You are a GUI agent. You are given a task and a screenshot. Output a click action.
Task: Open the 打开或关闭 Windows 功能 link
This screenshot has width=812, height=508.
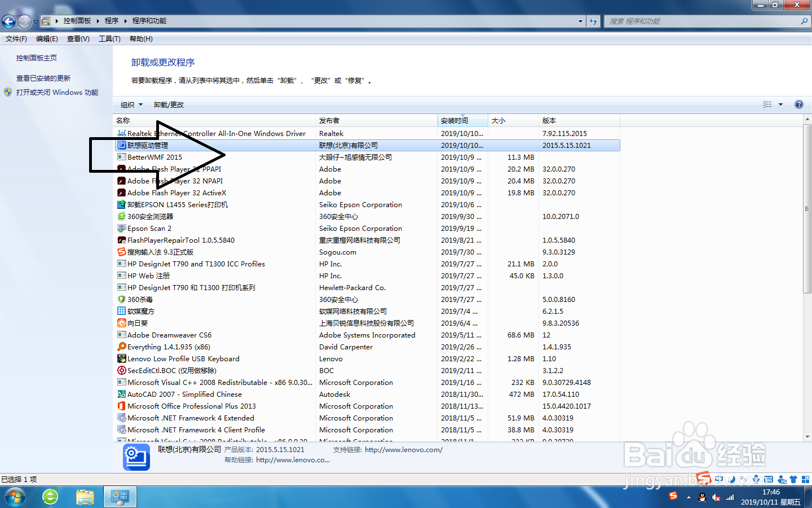(55, 92)
